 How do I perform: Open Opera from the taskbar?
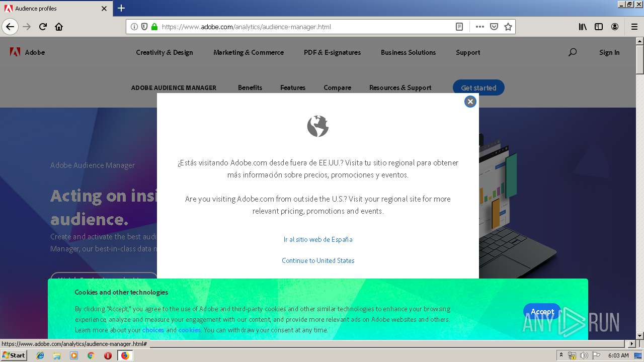tap(108, 355)
